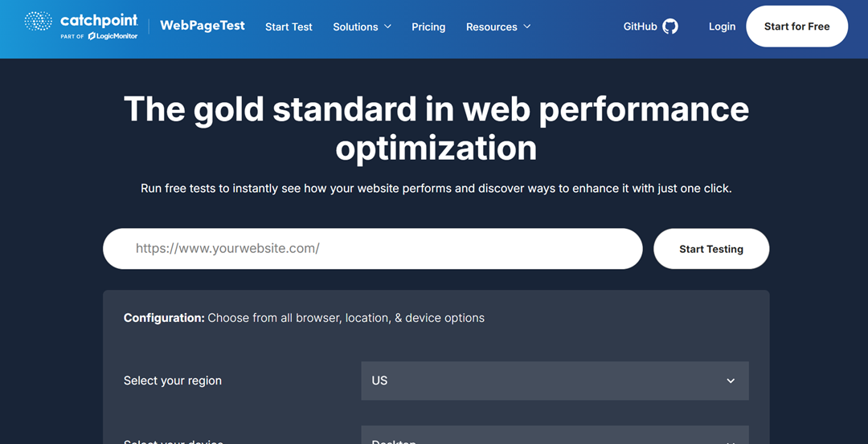Open the Pricing page
The width and height of the screenshot is (868, 444).
pyautogui.click(x=428, y=26)
